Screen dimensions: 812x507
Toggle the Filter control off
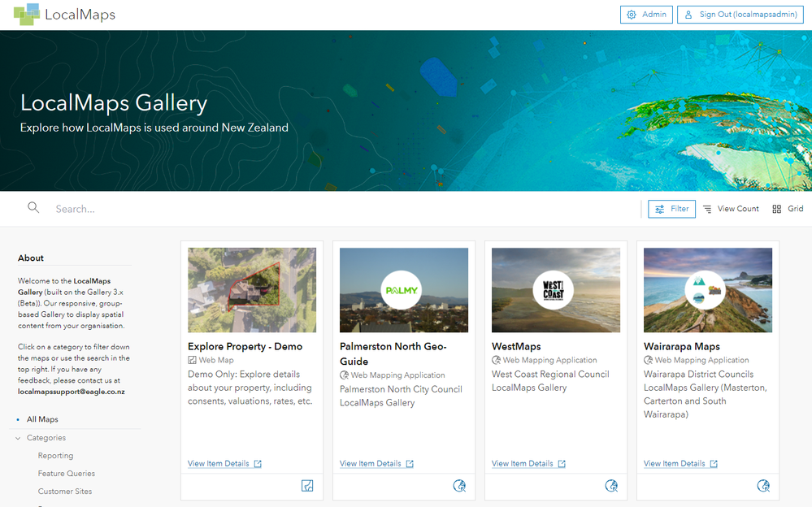tap(671, 209)
